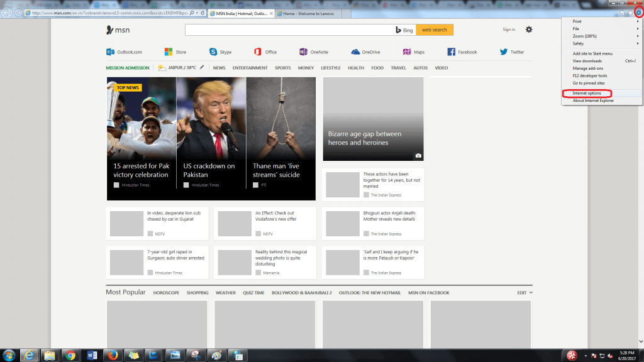Screen dimensions: 644x362
Task: Click the web search button
Action: click(435, 30)
